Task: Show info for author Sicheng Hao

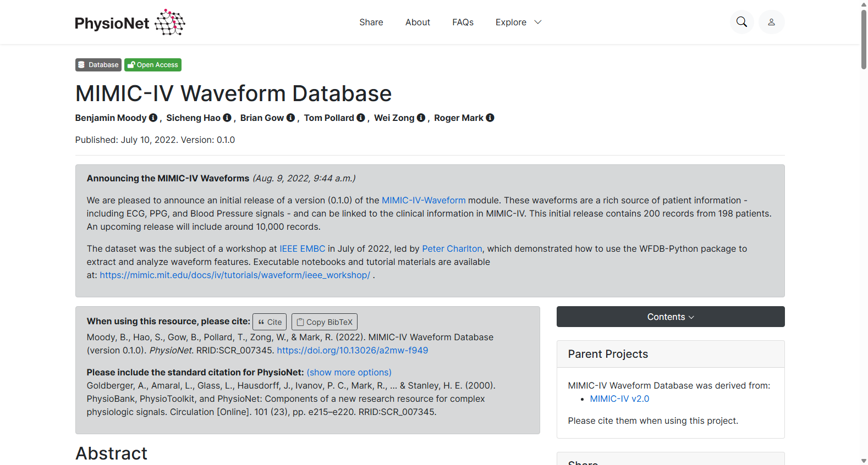Action: click(227, 118)
